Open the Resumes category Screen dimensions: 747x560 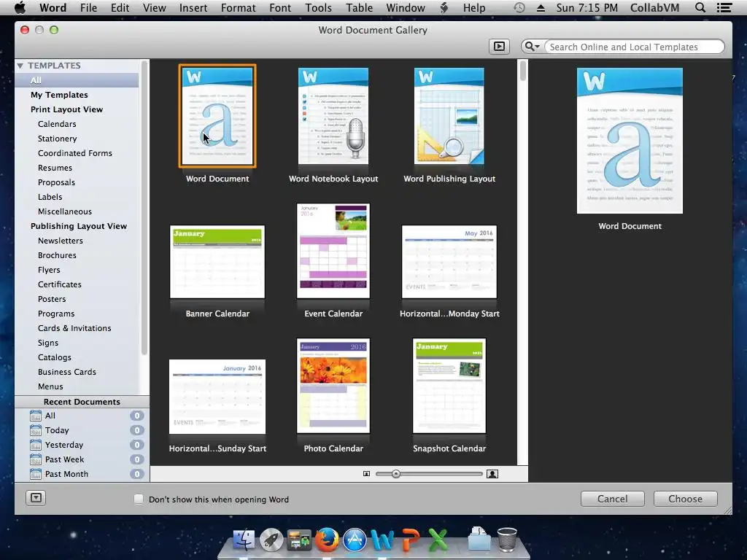point(55,168)
